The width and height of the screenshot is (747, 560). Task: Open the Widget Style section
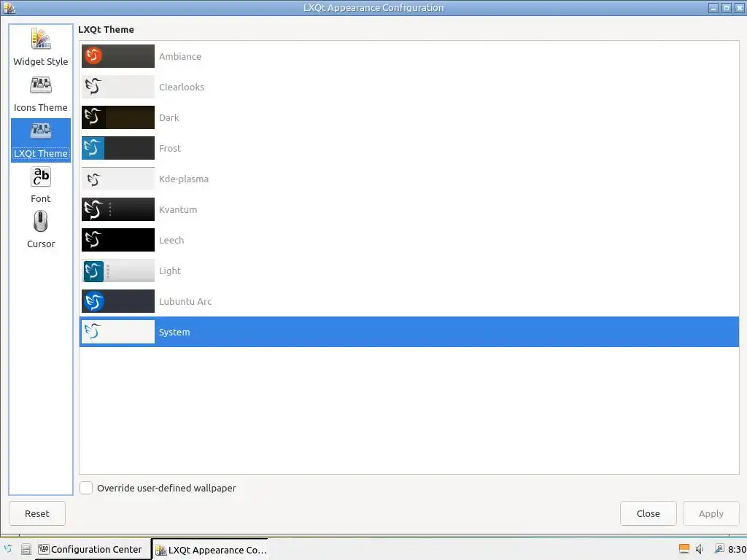(x=41, y=47)
